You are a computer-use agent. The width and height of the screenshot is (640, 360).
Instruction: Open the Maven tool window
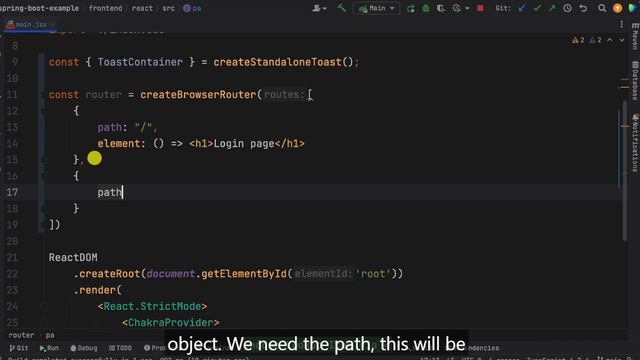click(x=635, y=37)
